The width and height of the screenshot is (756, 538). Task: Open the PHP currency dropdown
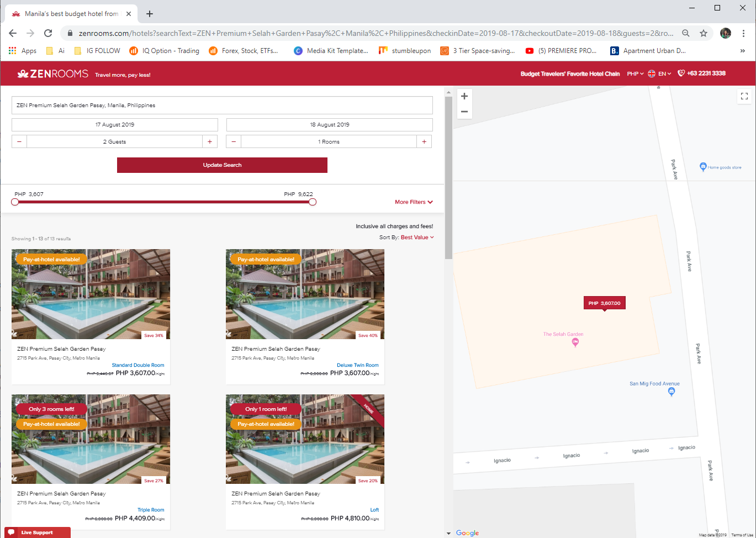coord(635,73)
